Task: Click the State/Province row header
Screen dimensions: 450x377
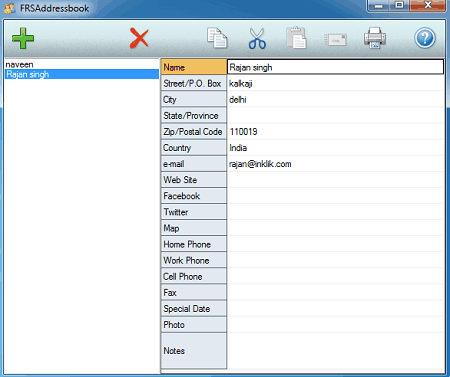Action: pos(194,115)
